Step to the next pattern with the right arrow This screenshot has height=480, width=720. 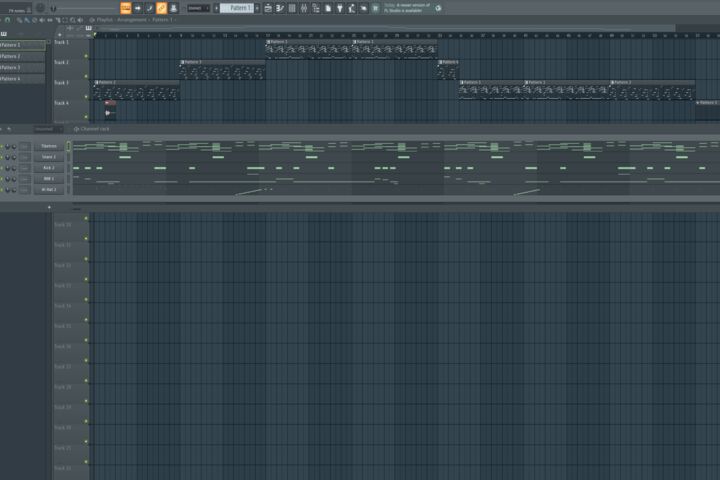click(x=257, y=8)
